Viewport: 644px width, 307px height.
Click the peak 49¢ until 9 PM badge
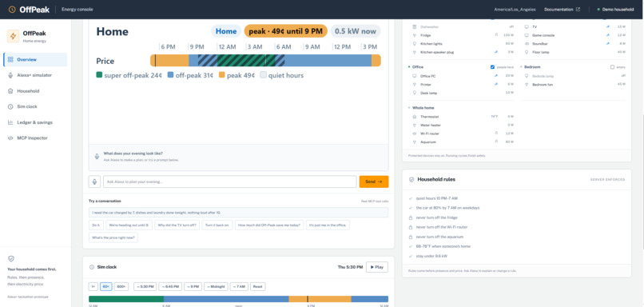coord(286,31)
